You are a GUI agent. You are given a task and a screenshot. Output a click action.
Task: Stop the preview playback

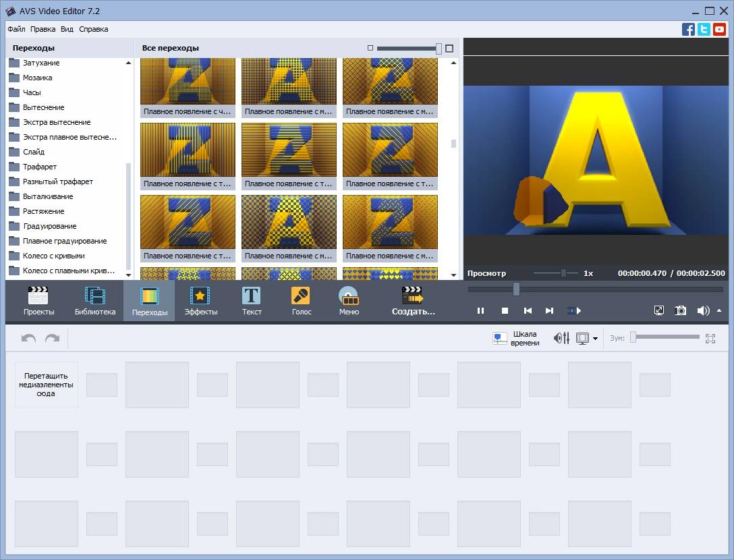505,311
